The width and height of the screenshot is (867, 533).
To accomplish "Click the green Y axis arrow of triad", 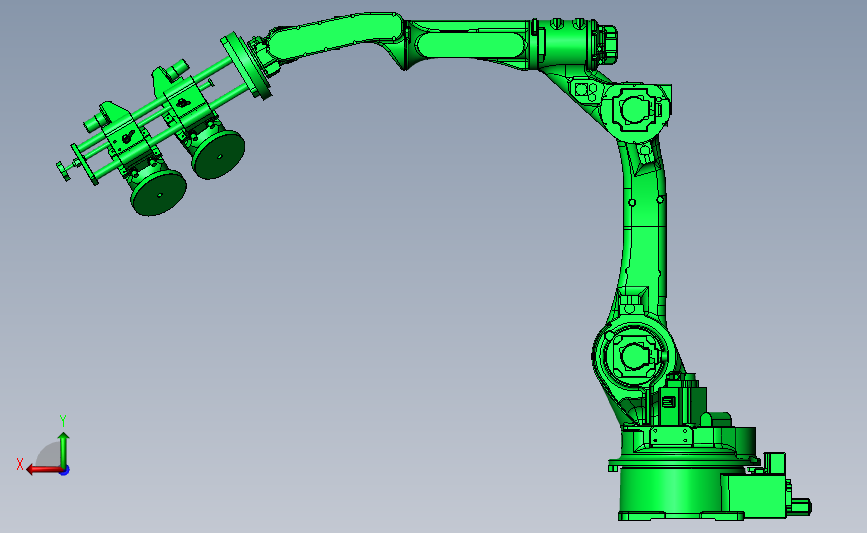I will click(x=64, y=449).
